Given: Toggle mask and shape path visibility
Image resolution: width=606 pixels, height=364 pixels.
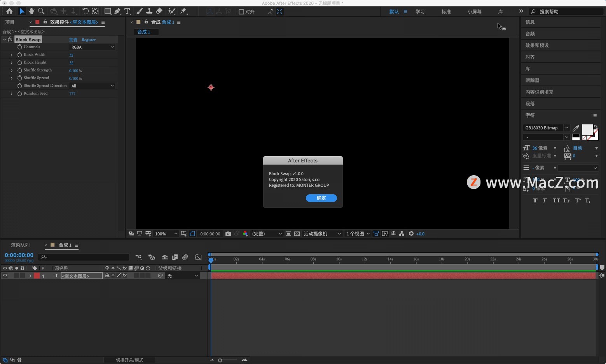Looking at the screenshot, I should pos(192,233).
